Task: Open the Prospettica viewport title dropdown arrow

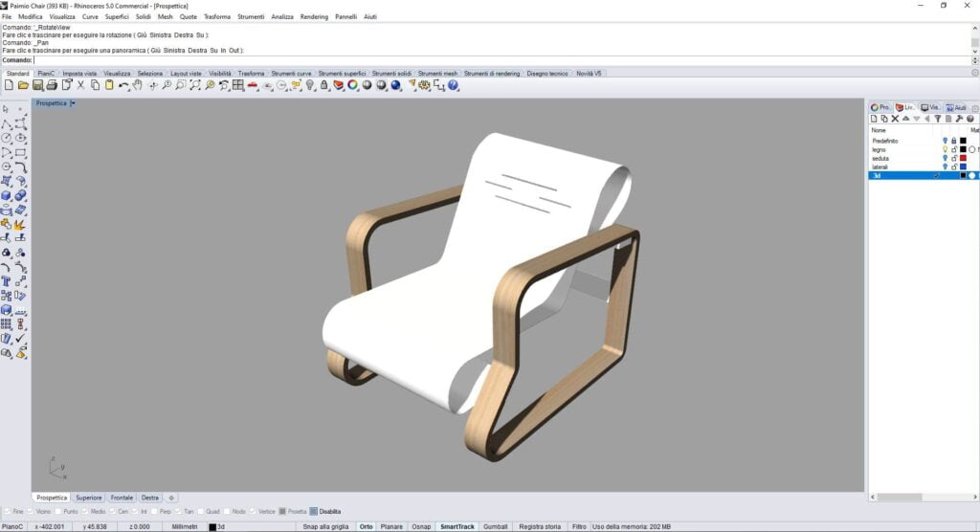Action: 73,103
